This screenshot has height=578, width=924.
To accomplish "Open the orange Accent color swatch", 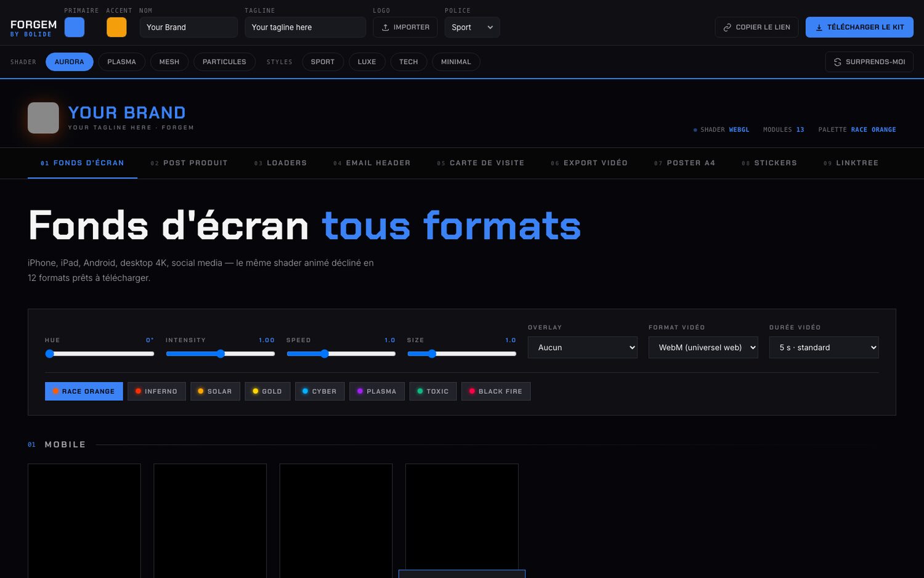I will [x=116, y=27].
